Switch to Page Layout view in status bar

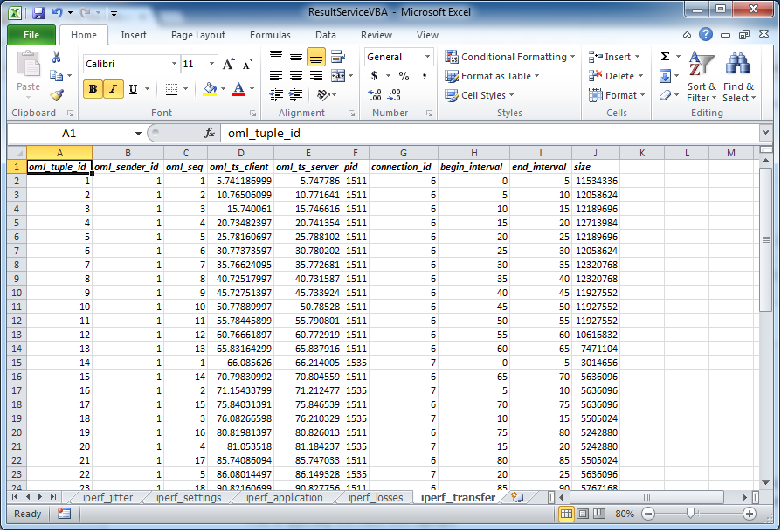(x=583, y=514)
